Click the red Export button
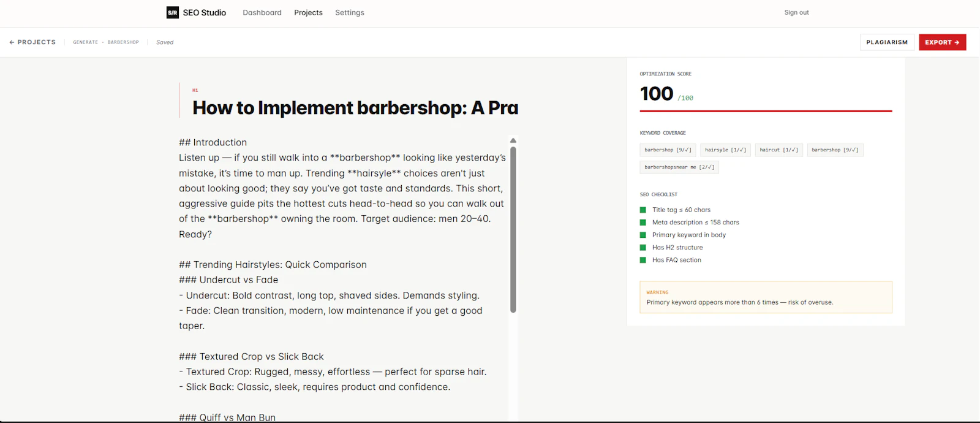980x423 pixels. click(x=942, y=42)
